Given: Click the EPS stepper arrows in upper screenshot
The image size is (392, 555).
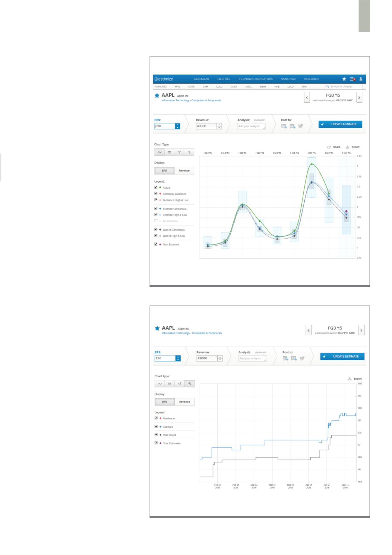Looking at the screenshot, I should tap(178, 126).
